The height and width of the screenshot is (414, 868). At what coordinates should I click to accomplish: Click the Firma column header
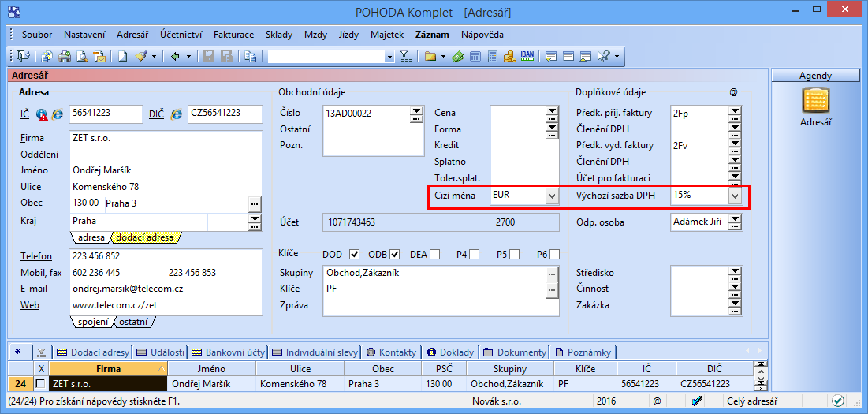108,368
